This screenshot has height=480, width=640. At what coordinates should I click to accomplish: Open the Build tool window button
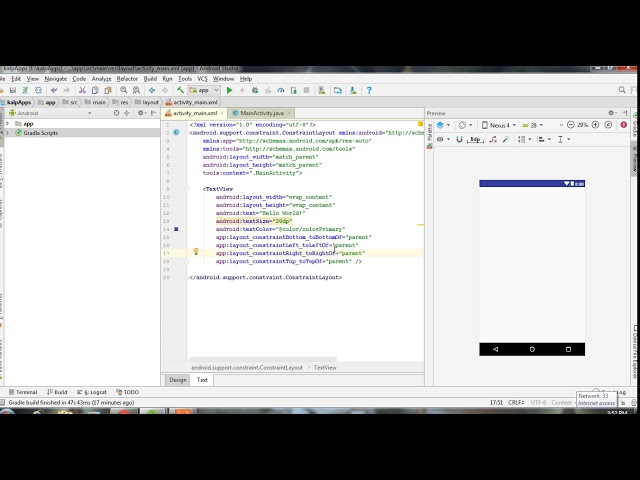(57, 392)
